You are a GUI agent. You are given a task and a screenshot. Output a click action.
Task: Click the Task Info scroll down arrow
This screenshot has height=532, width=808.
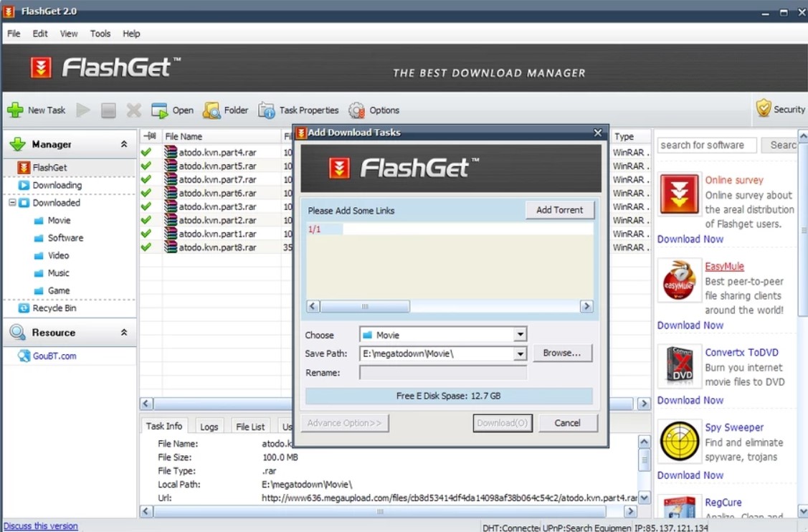[x=644, y=498]
